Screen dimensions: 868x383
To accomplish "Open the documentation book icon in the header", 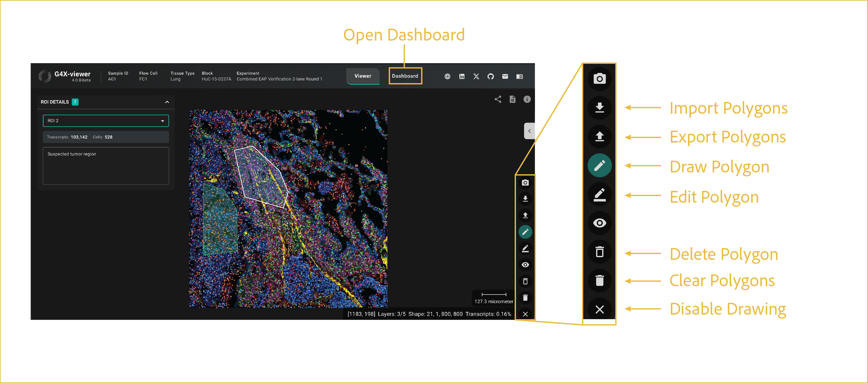I will click(519, 77).
